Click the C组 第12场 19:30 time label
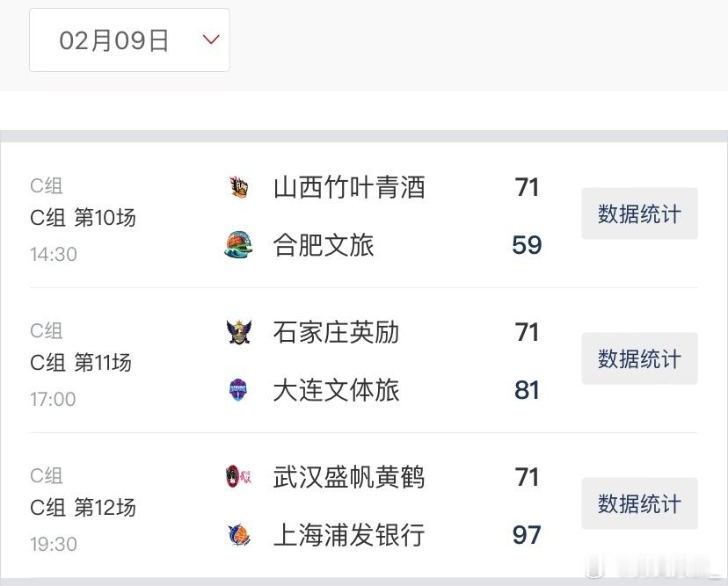The height and width of the screenshot is (586, 728). click(54, 544)
